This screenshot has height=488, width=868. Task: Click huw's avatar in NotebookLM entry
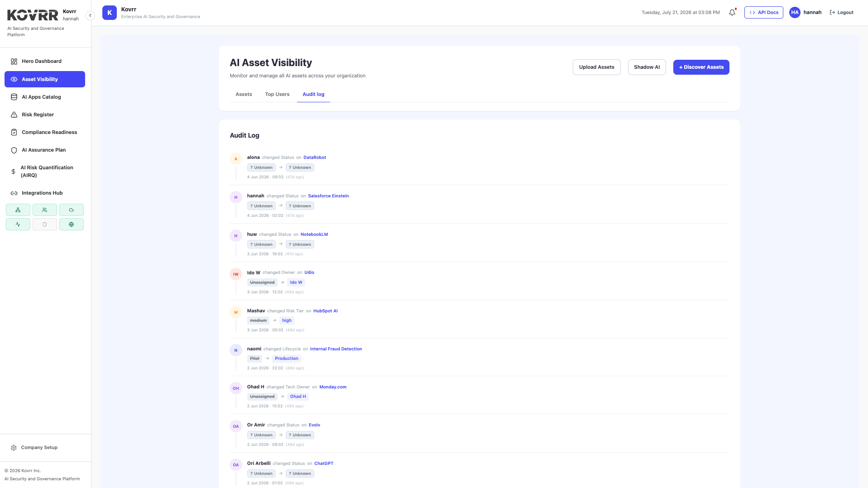click(x=236, y=236)
